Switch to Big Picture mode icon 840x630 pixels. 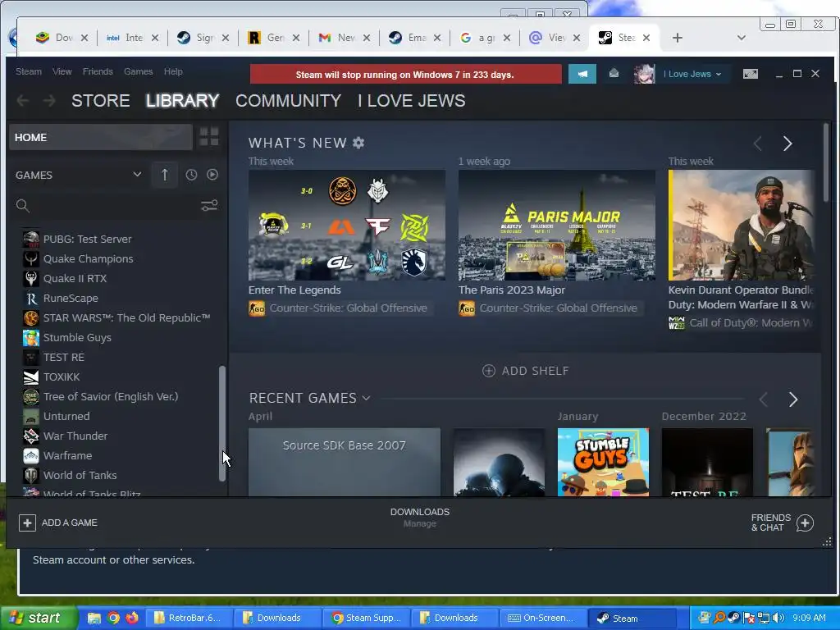coord(751,74)
